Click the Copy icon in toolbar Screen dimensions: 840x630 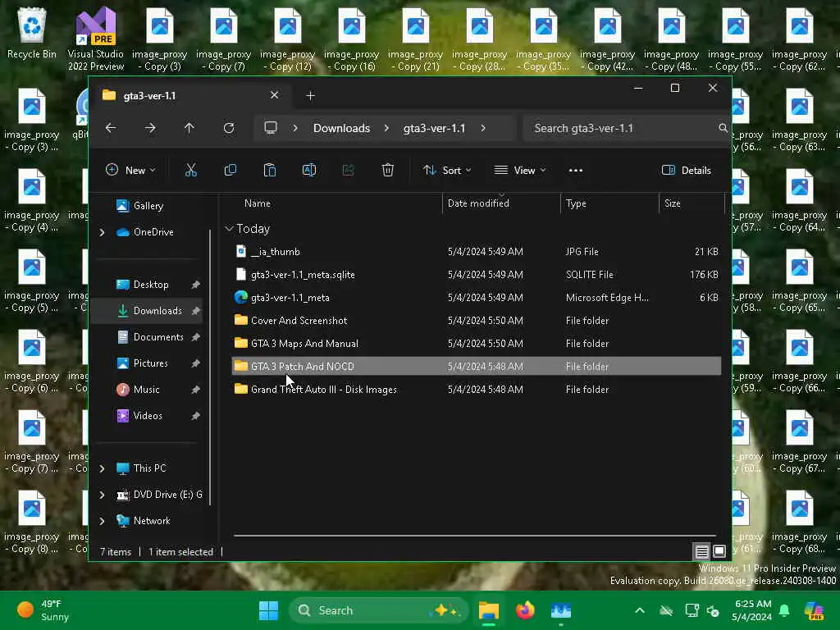pos(231,171)
